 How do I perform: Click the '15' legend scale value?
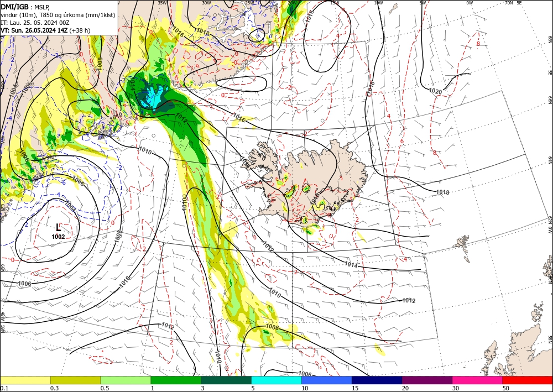point(355,388)
